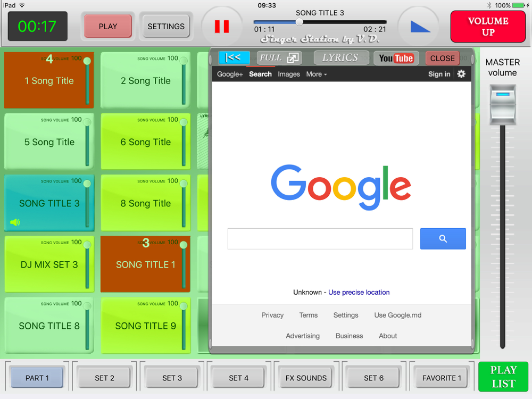Image resolution: width=532 pixels, height=399 pixels.
Task: Click the 2 Song Title volume slider knob
Action: tap(184, 61)
